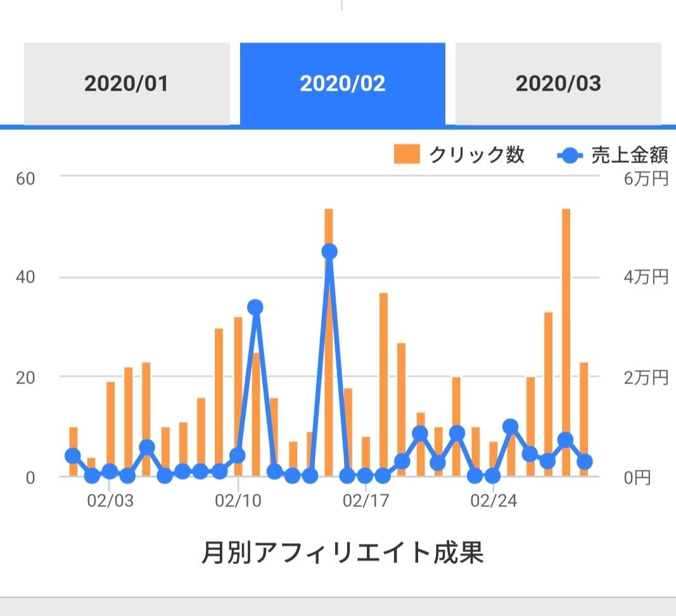
Task: Click the クリック数 legend label
Action: pos(476,155)
